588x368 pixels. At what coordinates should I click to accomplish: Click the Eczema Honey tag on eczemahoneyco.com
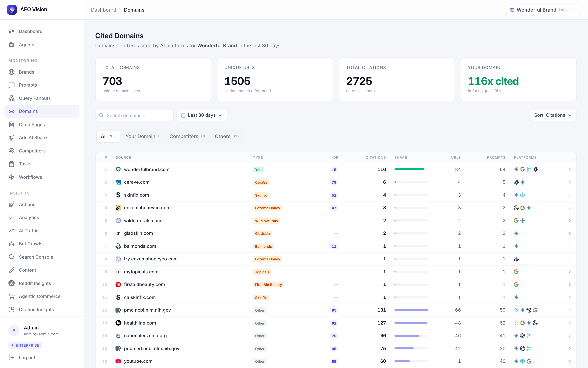[x=268, y=208]
